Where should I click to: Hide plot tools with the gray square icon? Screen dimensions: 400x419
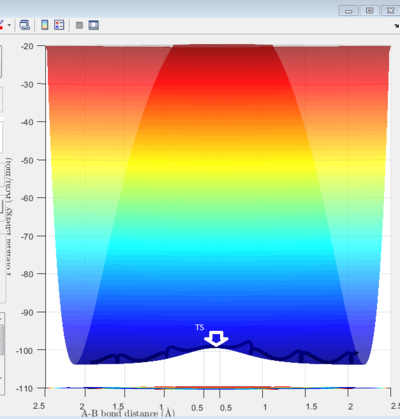coord(79,25)
